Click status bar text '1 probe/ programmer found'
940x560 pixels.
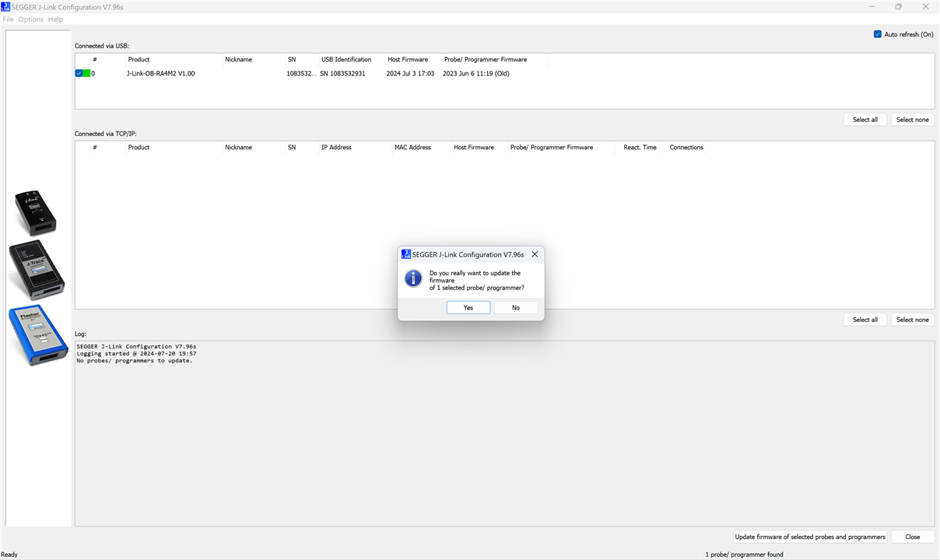pos(744,555)
